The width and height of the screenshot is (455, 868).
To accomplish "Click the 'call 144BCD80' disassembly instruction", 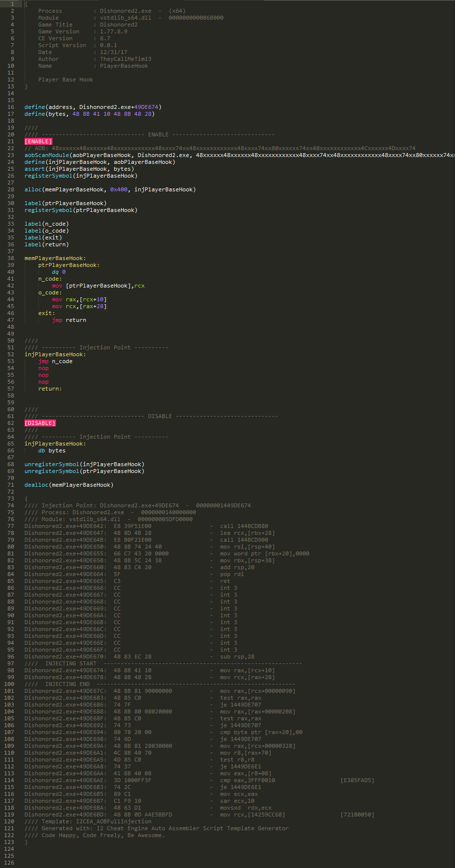I will tap(244, 526).
